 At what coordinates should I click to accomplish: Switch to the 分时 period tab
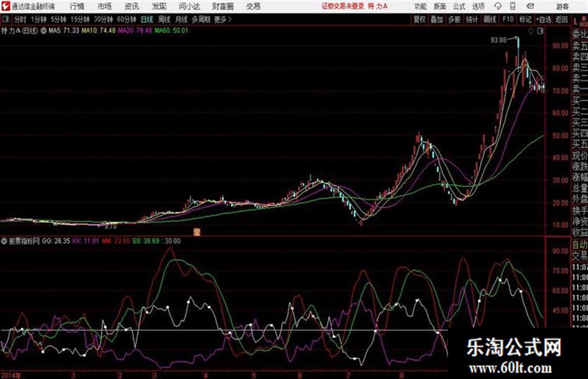(20, 19)
